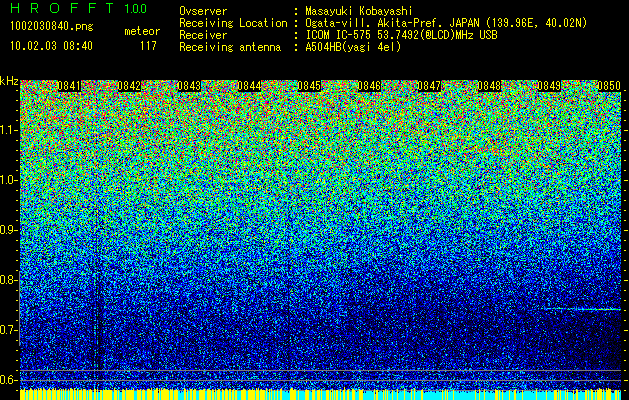Click the 0.9 frequency axis label
Screen dimensions: 629x400
pos(7,230)
